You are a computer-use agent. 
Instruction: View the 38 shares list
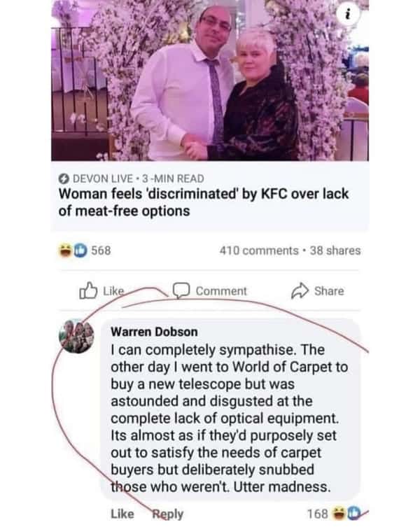pyautogui.click(x=335, y=251)
